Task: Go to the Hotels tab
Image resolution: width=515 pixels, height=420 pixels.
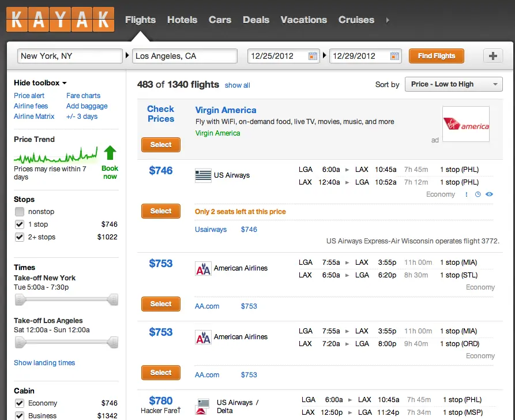Action: [182, 20]
